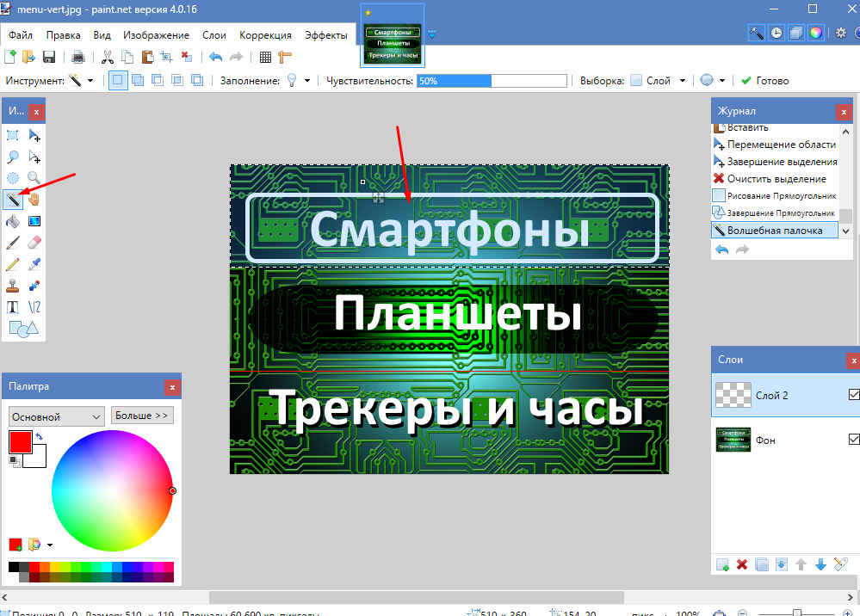Select the Eraser tool in the toolbox
Screen dimensions: 860x616
click(x=34, y=243)
